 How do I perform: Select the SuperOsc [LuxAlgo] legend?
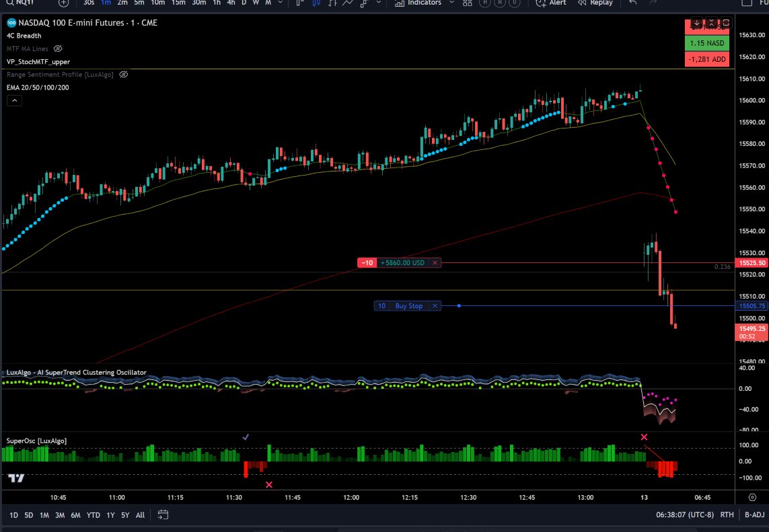tap(37, 441)
